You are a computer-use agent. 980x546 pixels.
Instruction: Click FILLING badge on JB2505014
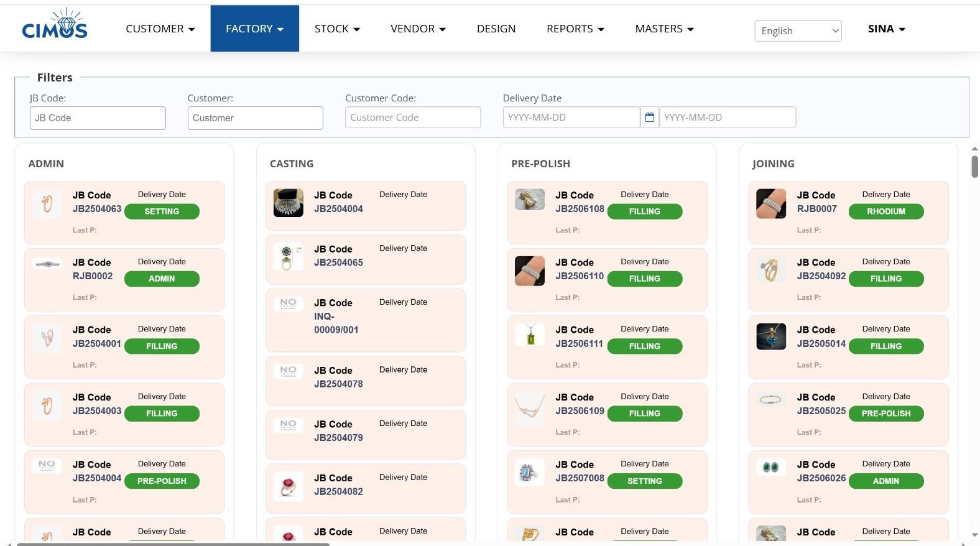886,346
